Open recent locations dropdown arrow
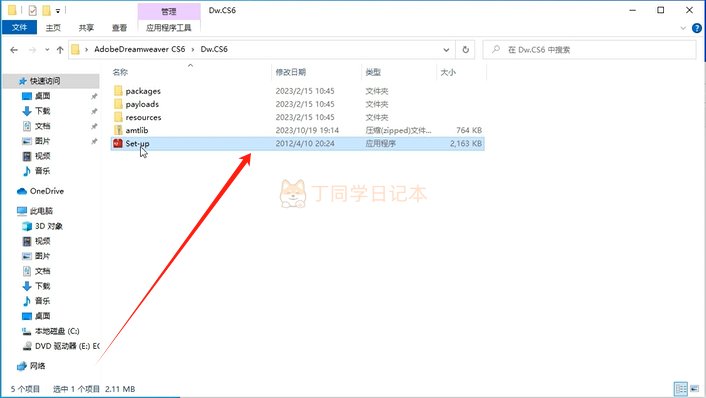This screenshot has height=398, width=706. pyautogui.click(x=47, y=50)
